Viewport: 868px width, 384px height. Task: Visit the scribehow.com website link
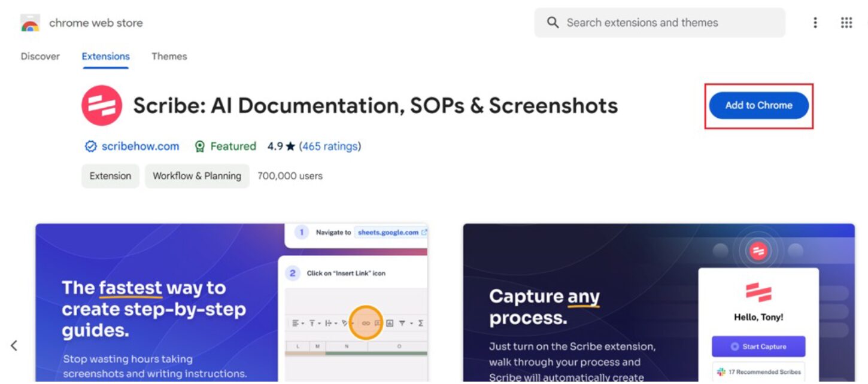(x=139, y=146)
